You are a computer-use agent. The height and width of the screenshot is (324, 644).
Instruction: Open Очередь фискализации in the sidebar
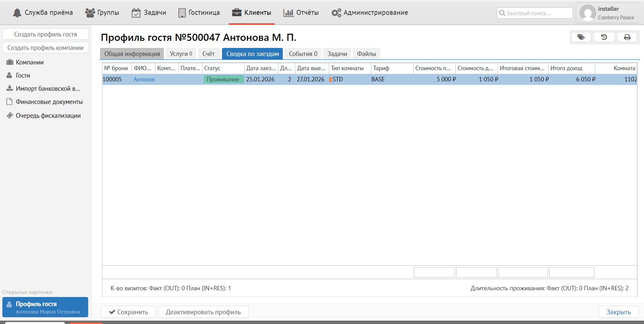(x=48, y=115)
